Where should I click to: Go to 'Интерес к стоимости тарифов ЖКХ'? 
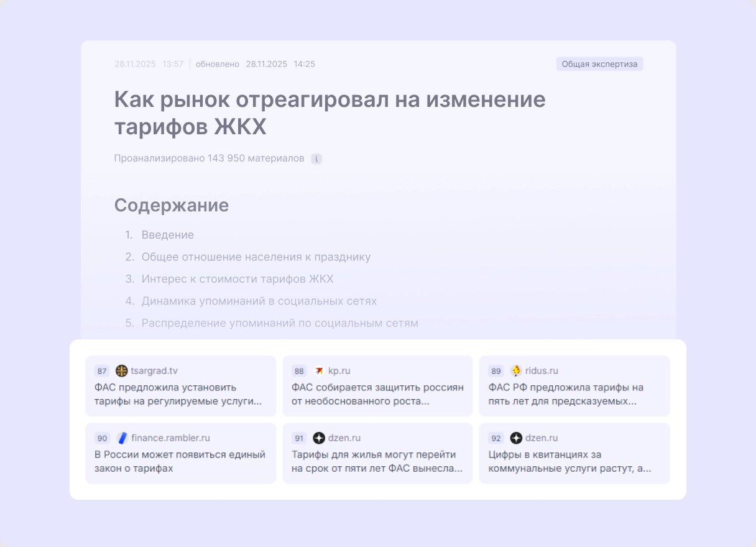point(237,279)
